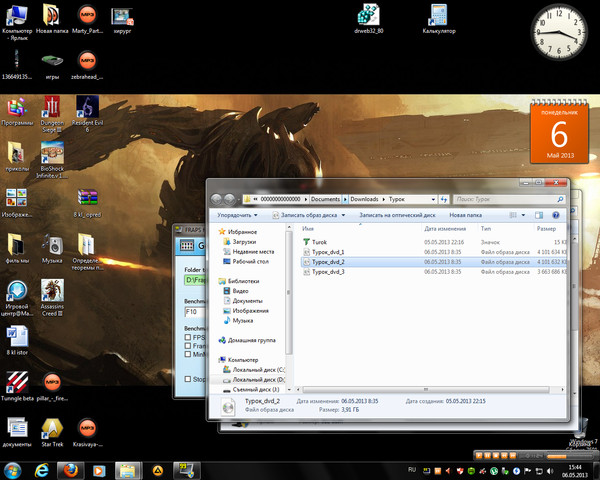Click the horizontal scrollbar in file list
Viewport: 600px width, 480px height.
426,390
